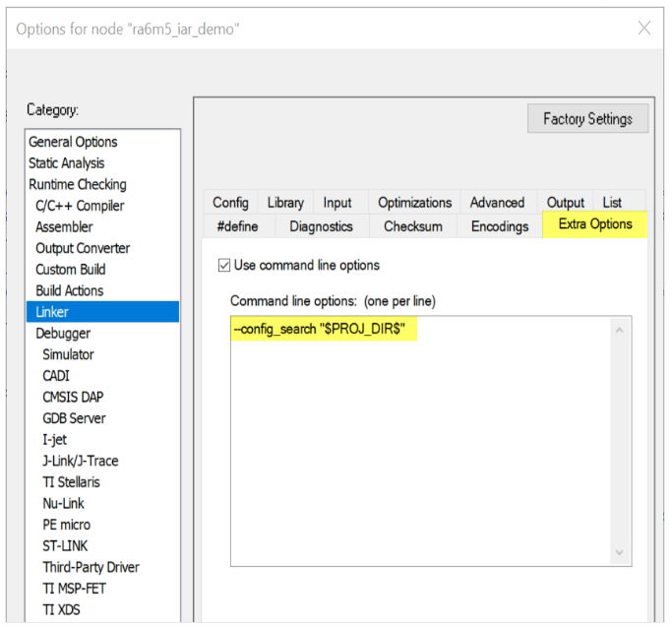Image resolution: width=672 pixels, height=627 pixels.
Task: Switch to the Checksum tab
Action: (412, 226)
